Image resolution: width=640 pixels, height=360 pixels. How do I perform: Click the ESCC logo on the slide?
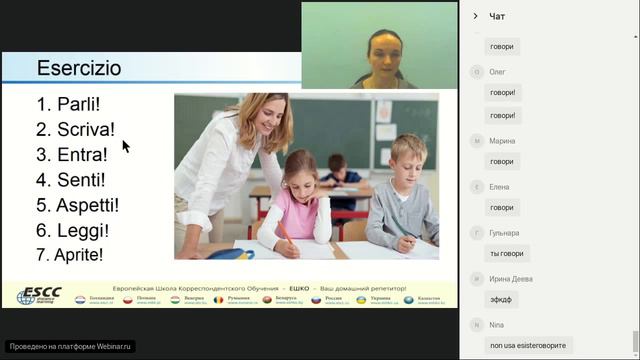(39, 296)
